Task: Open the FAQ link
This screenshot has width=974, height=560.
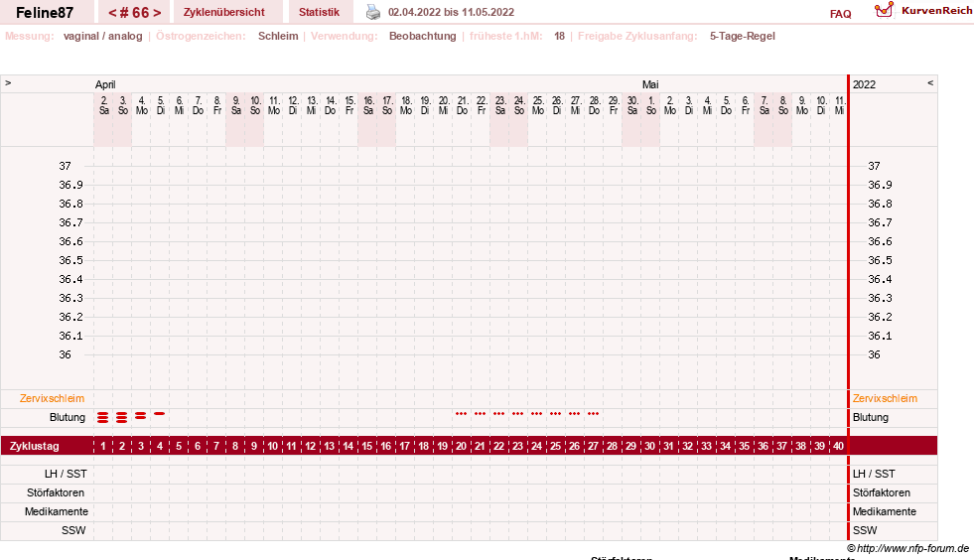Action: click(x=840, y=14)
